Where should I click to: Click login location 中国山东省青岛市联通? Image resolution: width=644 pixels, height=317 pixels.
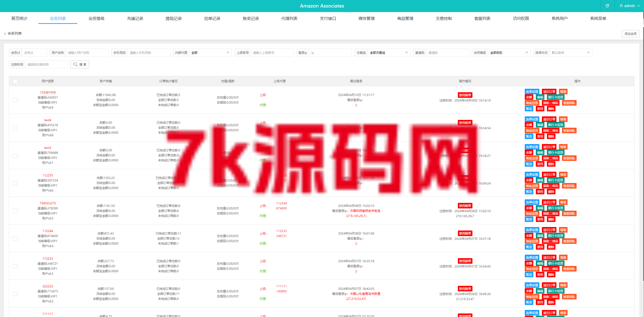pyautogui.click(x=365, y=294)
